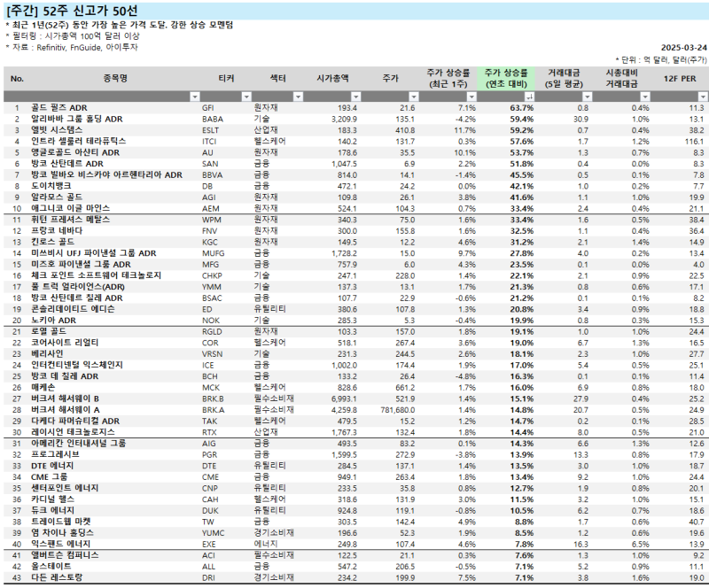Select the AEM ticker cell
Image resolution: width=709 pixels, height=588 pixels.
210,208
